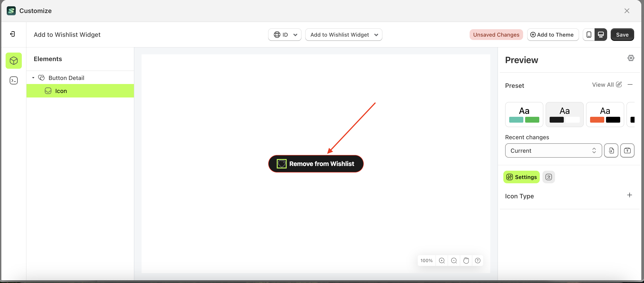Click the exit/back icon at top of sidebar
Viewport: 644px width, 283px height.
[12, 34]
